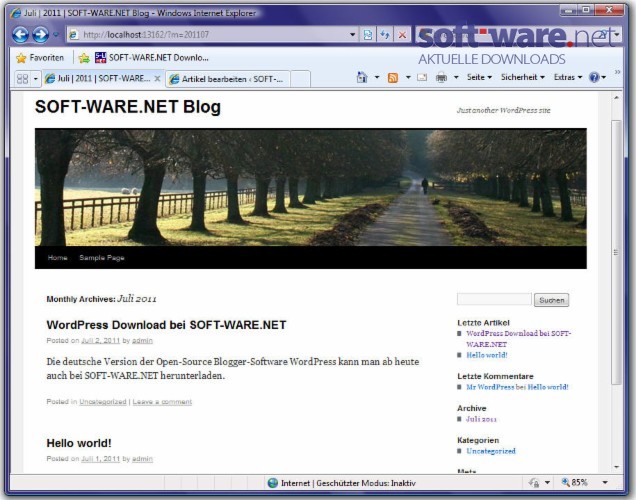The image size is (636, 500).
Task: Expand the address bar history dropdown
Action: click(x=352, y=35)
